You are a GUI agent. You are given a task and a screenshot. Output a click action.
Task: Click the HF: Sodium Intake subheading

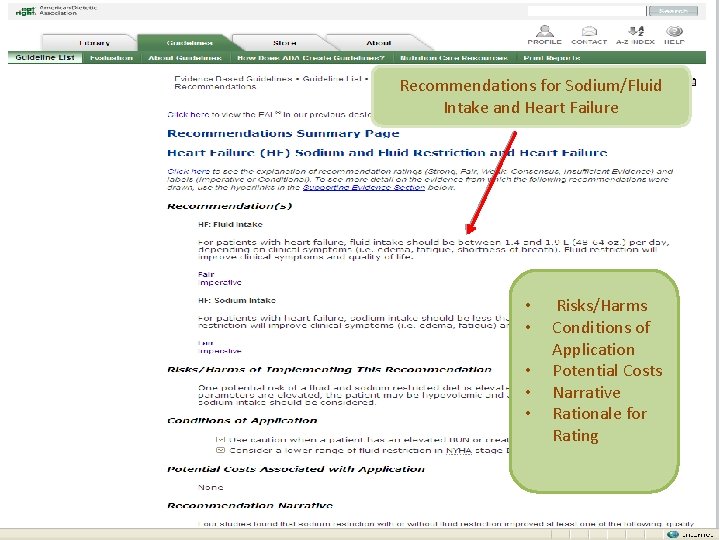[x=237, y=300]
